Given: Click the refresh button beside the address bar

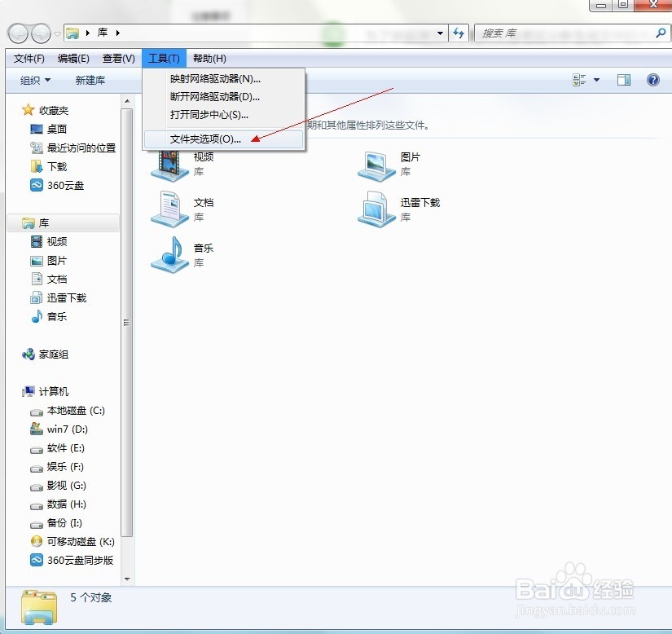Looking at the screenshot, I should point(459,33).
